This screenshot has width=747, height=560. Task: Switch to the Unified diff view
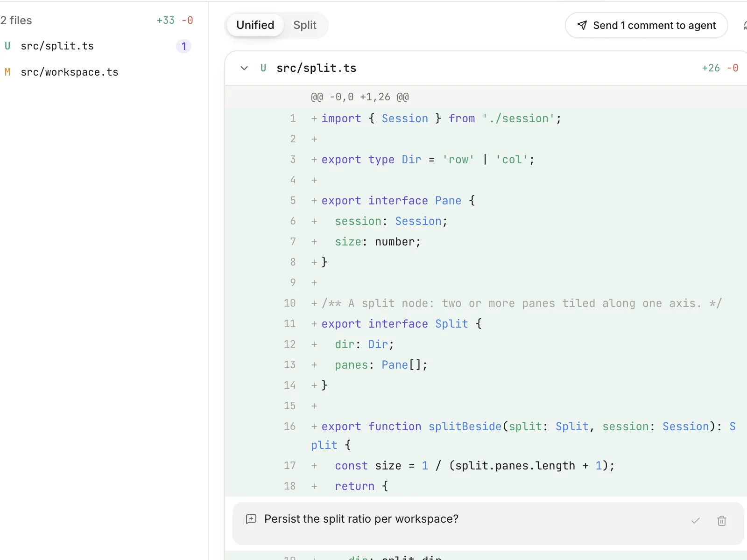click(255, 25)
